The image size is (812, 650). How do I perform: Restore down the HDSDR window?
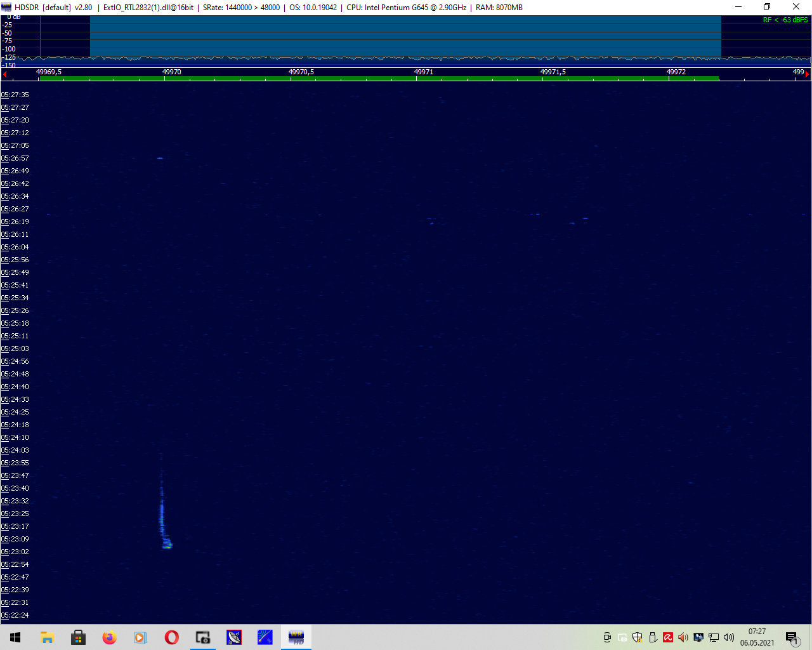click(x=767, y=7)
